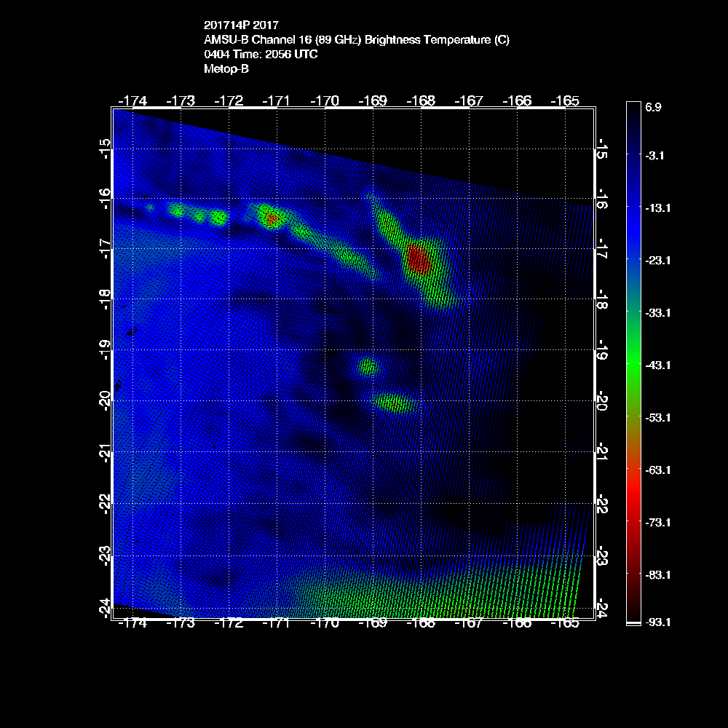Click the -170 label on the top axis
This screenshot has width=728, height=728.
[x=325, y=100]
